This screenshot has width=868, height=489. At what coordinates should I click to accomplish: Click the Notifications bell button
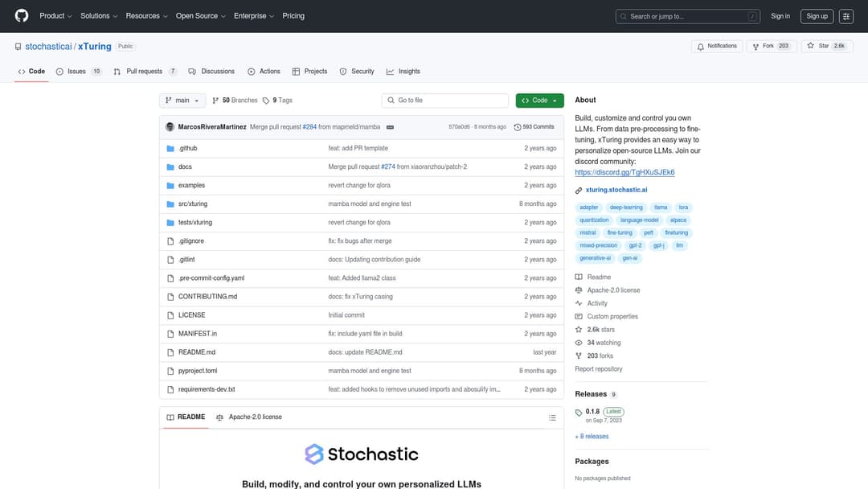(717, 46)
